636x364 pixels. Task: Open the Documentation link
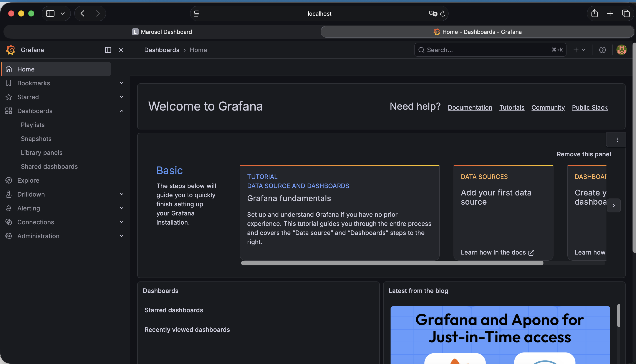click(470, 108)
